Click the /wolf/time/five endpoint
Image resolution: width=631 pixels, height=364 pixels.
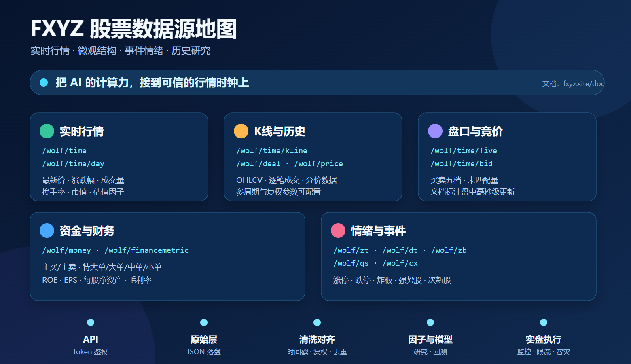(464, 151)
